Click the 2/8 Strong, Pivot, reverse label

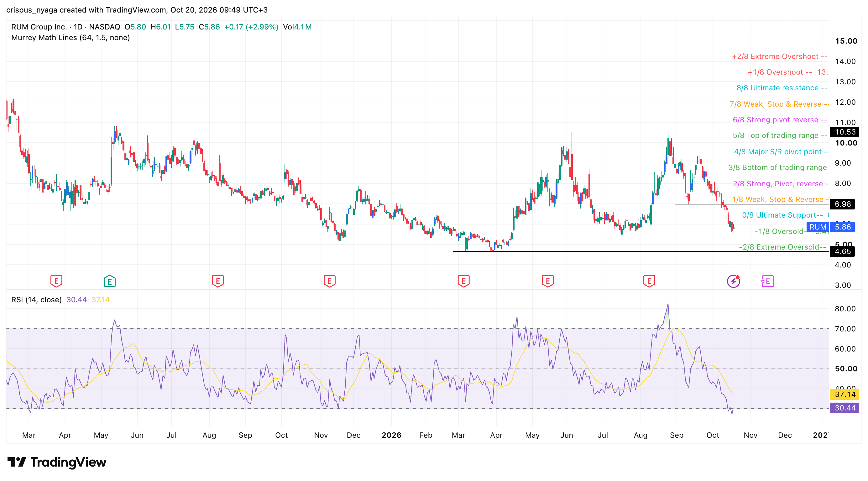780,184
